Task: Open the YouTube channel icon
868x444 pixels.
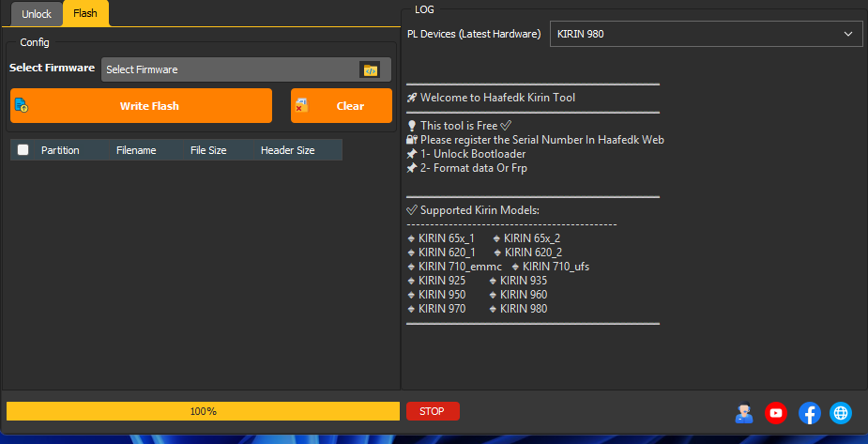Action: (x=776, y=412)
